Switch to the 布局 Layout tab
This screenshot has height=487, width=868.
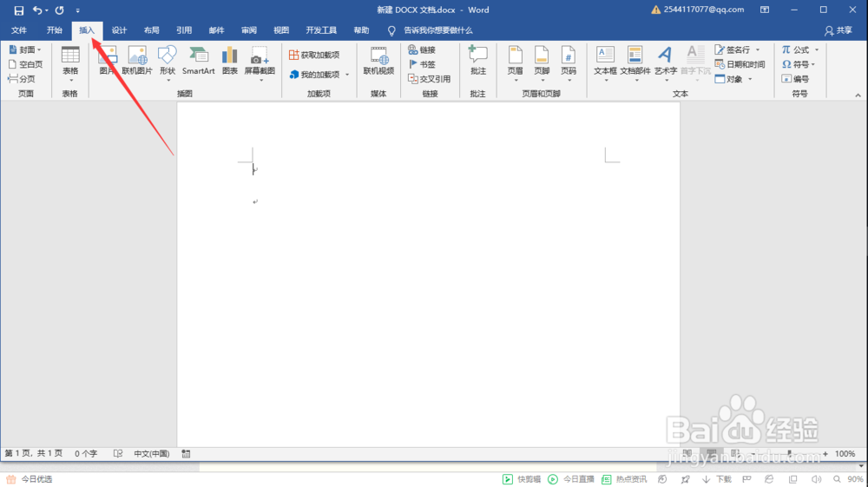click(151, 30)
